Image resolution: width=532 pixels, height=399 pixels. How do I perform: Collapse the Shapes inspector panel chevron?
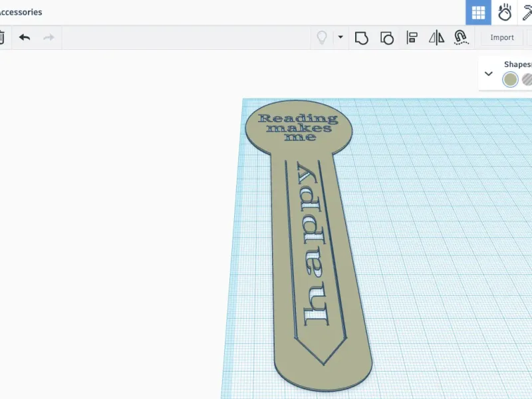(x=489, y=74)
